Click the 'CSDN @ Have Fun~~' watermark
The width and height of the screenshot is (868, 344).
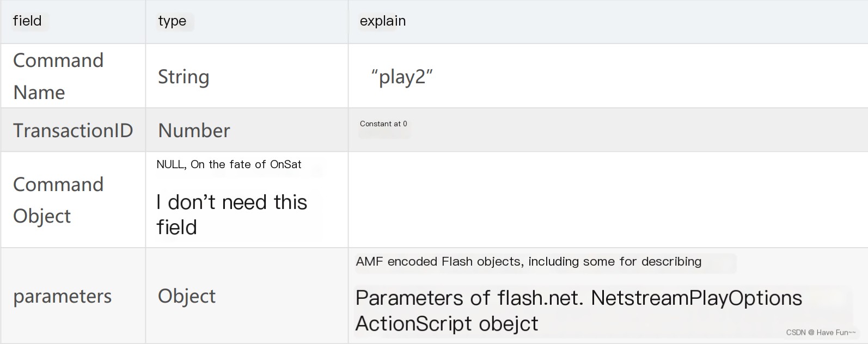821,333
